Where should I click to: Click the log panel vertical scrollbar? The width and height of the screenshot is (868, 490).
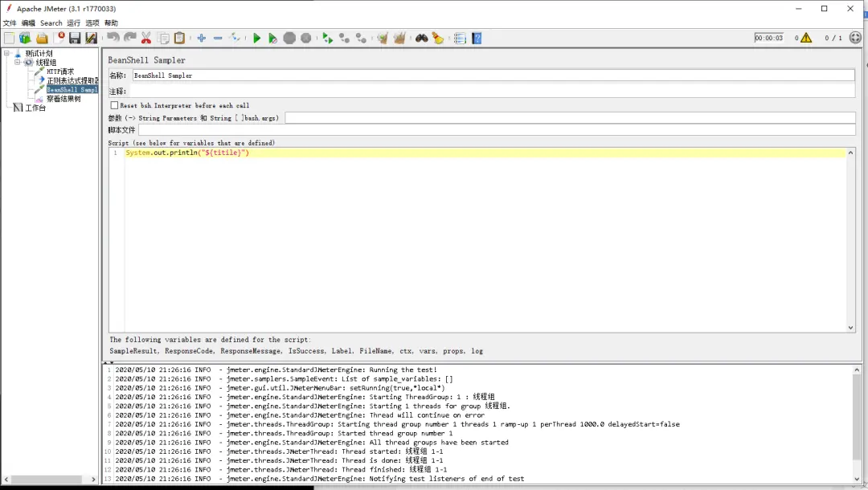(857, 417)
